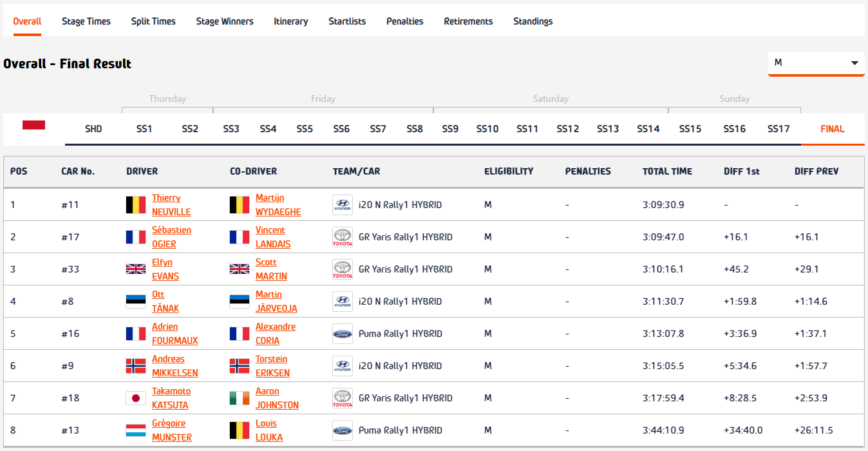Viewport: 868px width, 451px height.
Task: Click the Japanese flag next to Takamoto Katsuta
Action: 136,398
